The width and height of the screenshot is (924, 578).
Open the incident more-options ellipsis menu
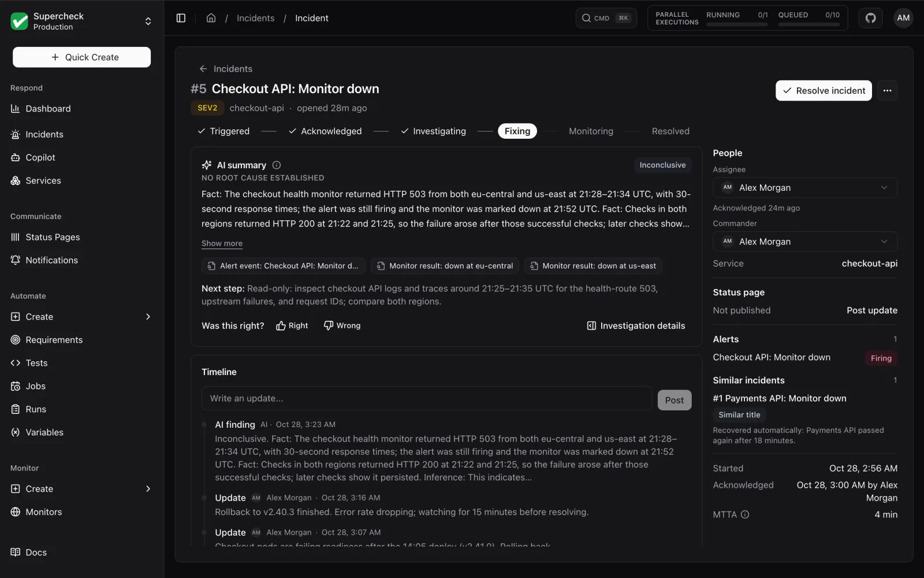pyautogui.click(x=887, y=91)
